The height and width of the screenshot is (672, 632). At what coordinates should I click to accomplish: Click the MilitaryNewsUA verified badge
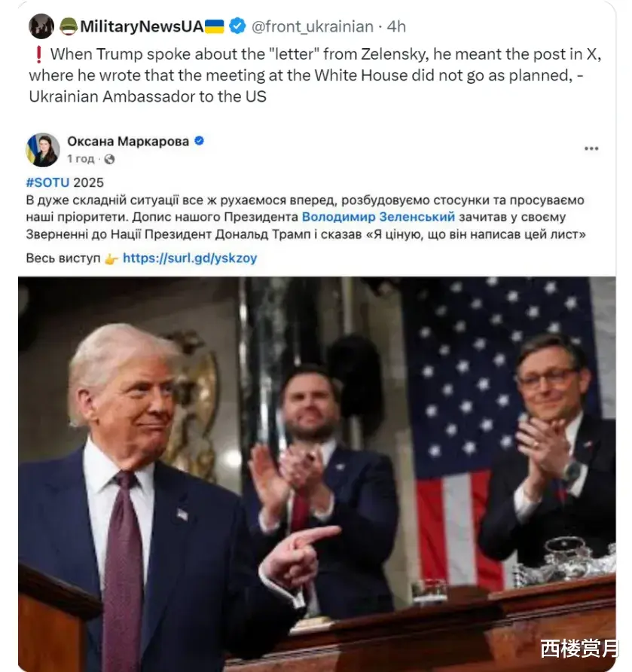237,26
